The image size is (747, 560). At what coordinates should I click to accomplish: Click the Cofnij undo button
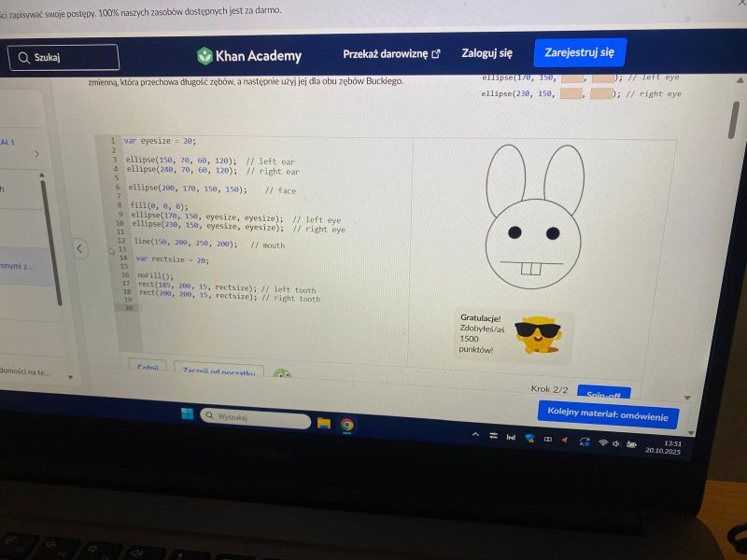coord(148,368)
